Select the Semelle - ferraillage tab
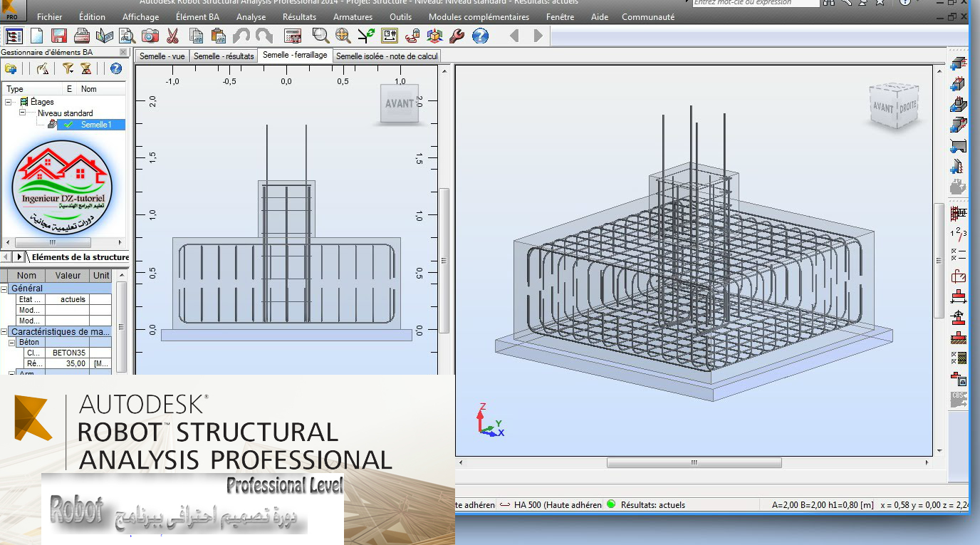This screenshot has height=545, width=980. 295,55
